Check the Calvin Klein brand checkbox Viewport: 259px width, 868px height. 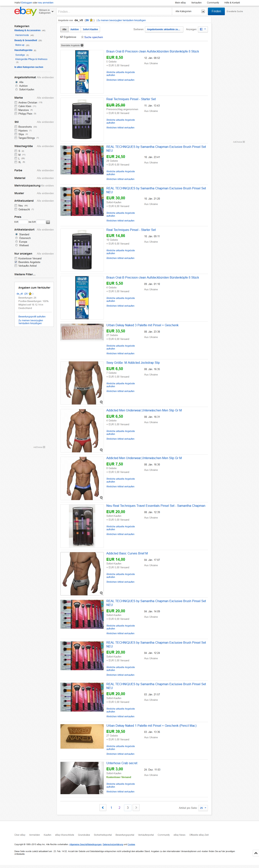coord(16,106)
